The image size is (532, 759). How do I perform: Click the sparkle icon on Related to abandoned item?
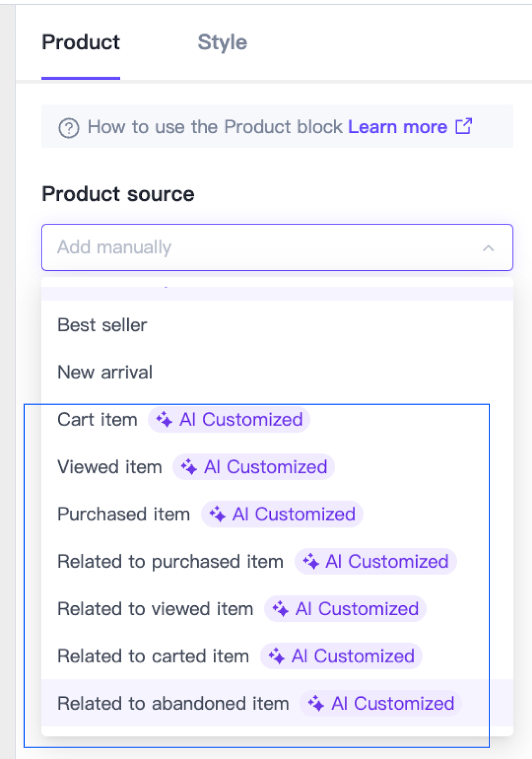316,703
